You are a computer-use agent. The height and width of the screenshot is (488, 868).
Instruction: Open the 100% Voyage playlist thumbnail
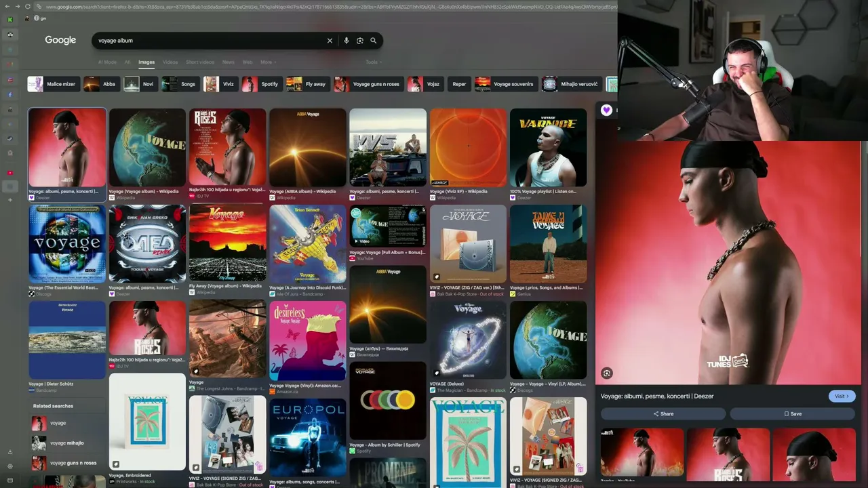pos(548,148)
